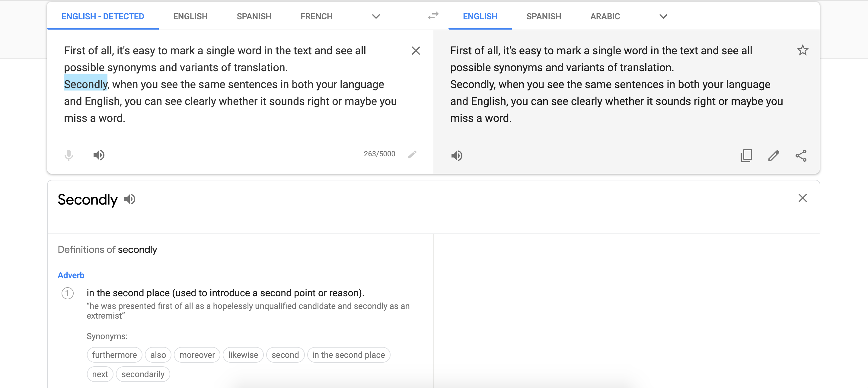The height and width of the screenshot is (388, 868).
Task: Suggest an edit to the translation
Action: click(774, 156)
